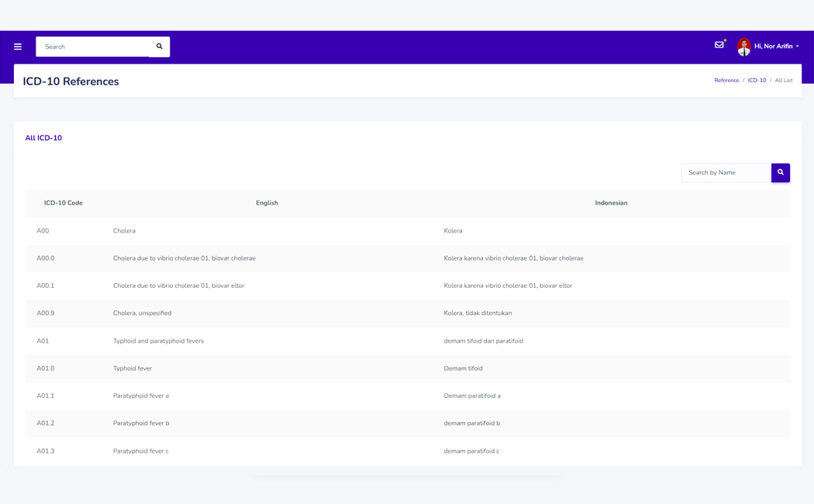
Task: Open the Indonesian translation Demam tifoid
Action: point(463,368)
